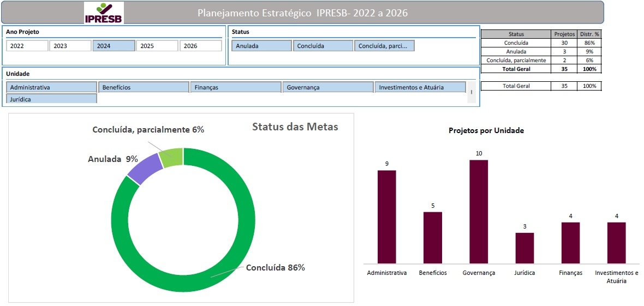Screen dimensions: 644x306
Task: Select the 86% cell in table
Action: point(589,43)
